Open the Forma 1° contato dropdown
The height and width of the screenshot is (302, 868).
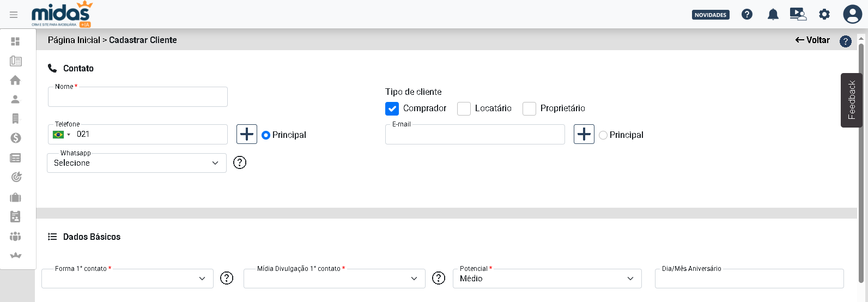(x=128, y=279)
